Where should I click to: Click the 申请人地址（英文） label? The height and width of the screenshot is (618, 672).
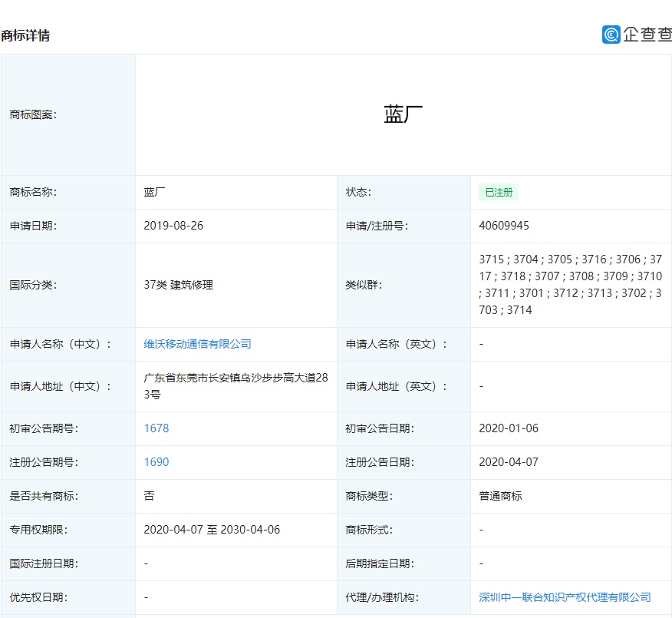pos(397,386)
